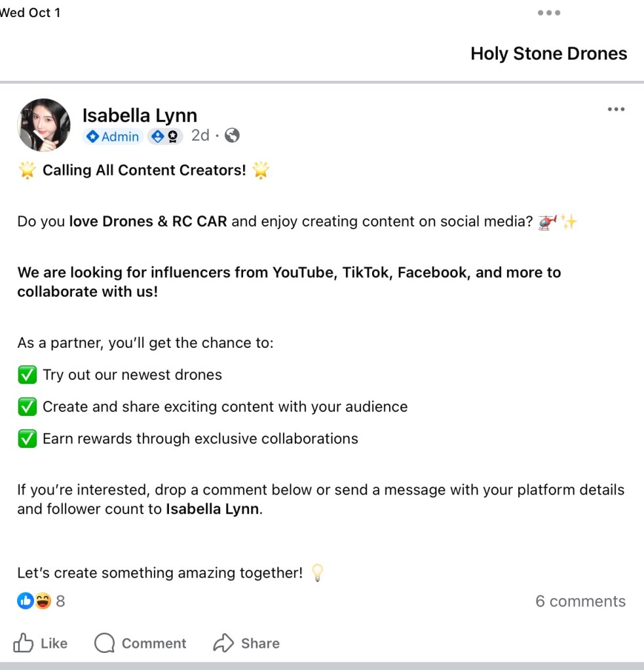The height and width of the screenshot is (670, 644).
Task: Share the post using Share arrow
Action: tap(246, 643)
